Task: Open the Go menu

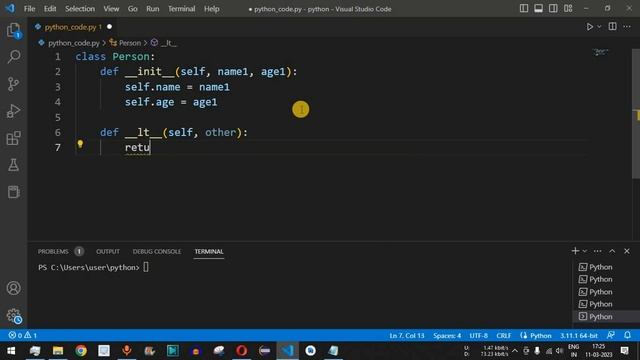Action: [133, 9]
